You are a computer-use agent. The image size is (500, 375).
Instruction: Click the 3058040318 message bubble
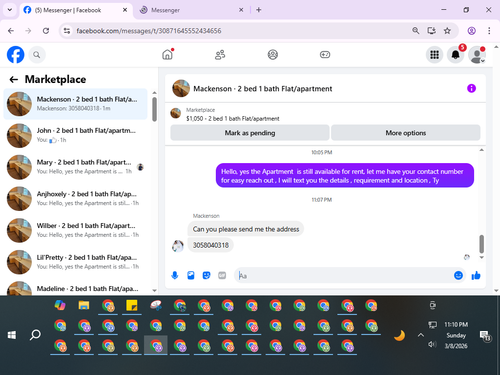(x=211, y=245)
